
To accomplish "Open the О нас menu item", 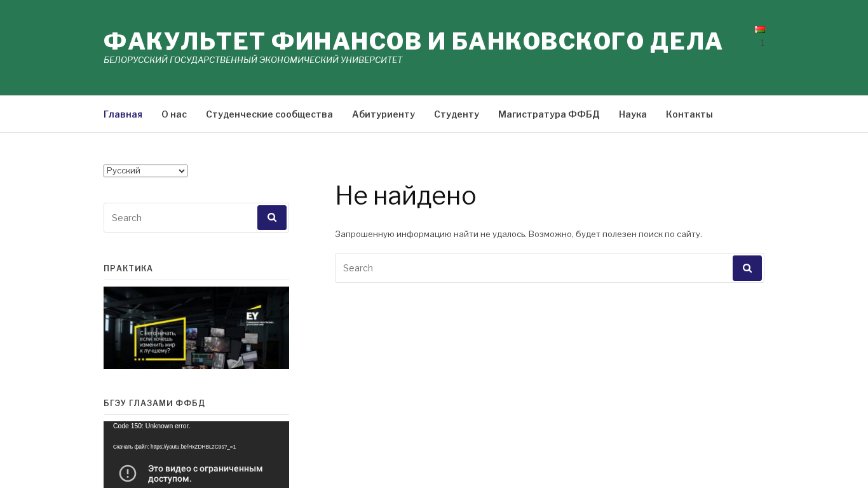I will pyautogui.click(x=174, y=114).
